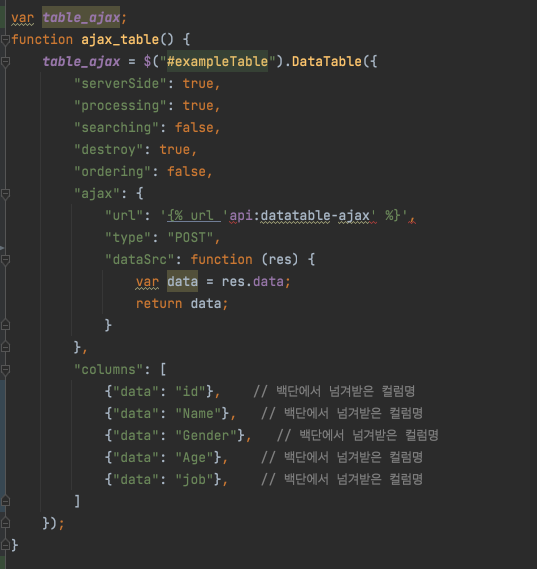Image resolution: width=537 pixels, height=569 pixels.
Task: Click the datatable-ajax text in url template
Action: (x=315, y=216)
